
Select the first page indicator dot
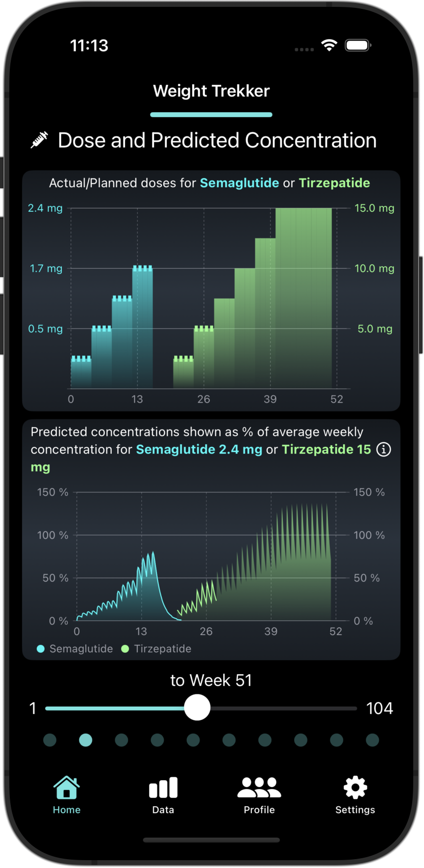click(50, 740)
